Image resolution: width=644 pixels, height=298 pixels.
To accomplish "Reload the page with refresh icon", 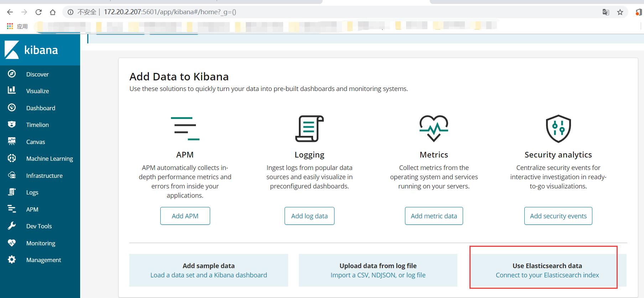I will [x=38, y=12].
